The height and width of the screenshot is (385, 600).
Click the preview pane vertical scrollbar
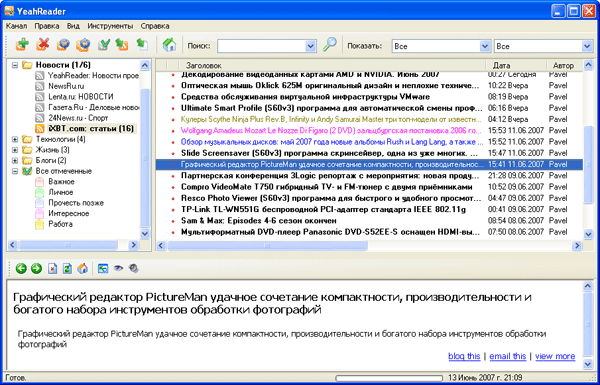(588, 325)
